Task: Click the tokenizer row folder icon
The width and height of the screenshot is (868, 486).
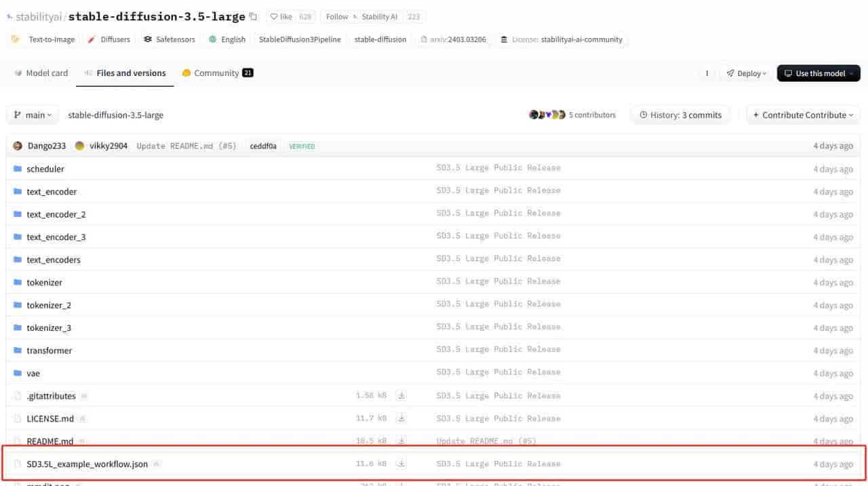Action: click(18, 283)
